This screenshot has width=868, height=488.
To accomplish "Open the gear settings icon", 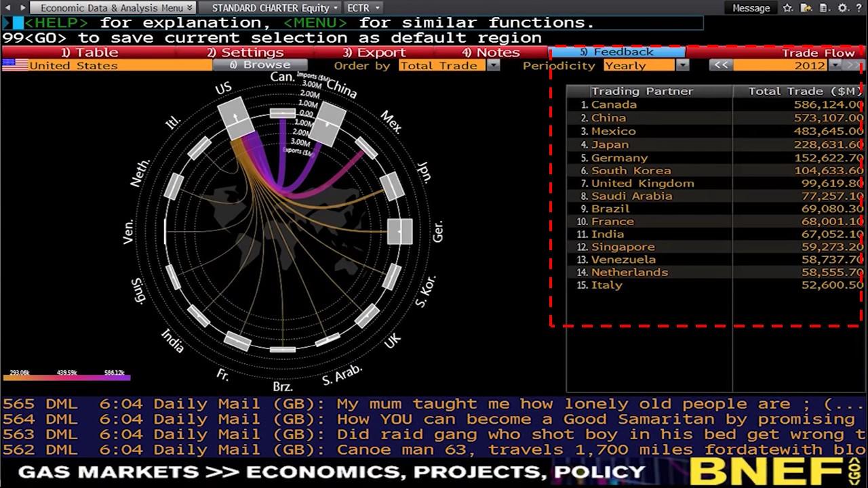I will [842, 8].
